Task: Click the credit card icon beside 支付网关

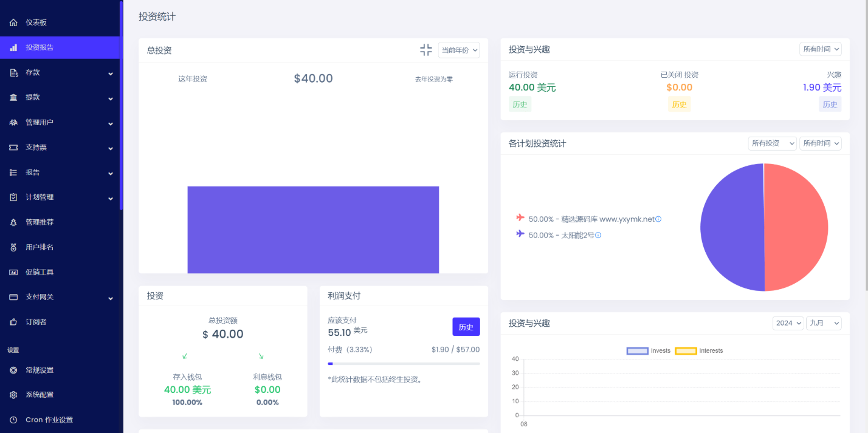Action: coord(13,297)
